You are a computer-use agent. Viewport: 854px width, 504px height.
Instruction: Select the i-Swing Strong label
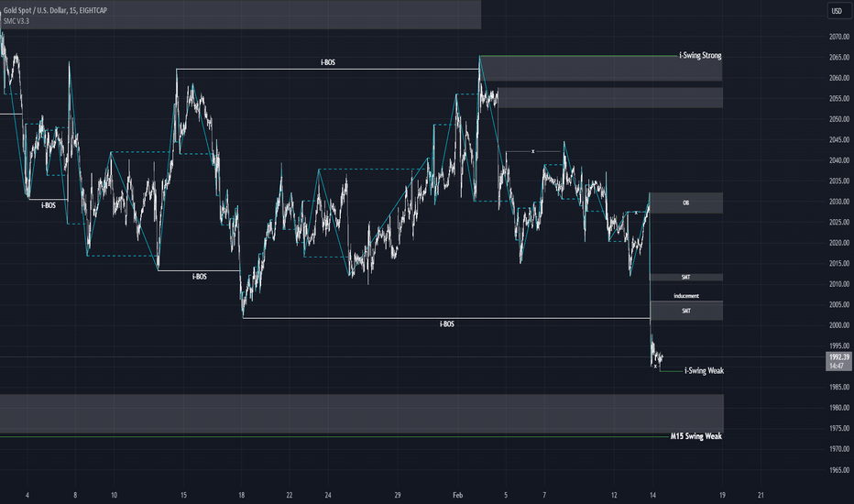700,56
